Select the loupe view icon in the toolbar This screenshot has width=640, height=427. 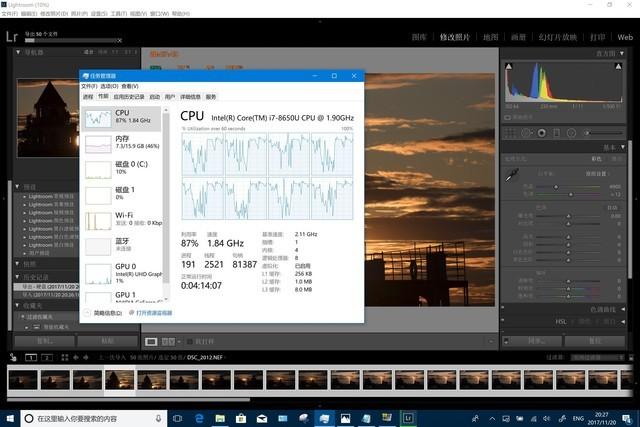pos(151,341)
